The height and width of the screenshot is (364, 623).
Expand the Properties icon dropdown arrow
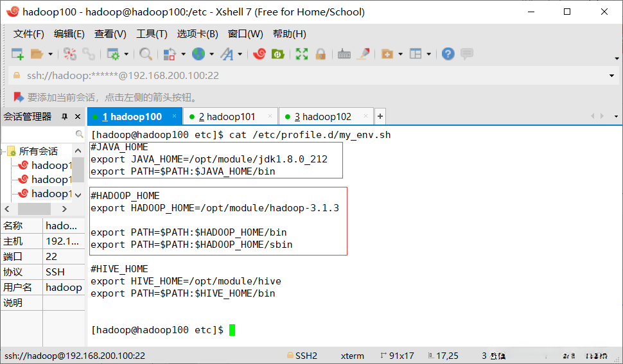point(127,54)
